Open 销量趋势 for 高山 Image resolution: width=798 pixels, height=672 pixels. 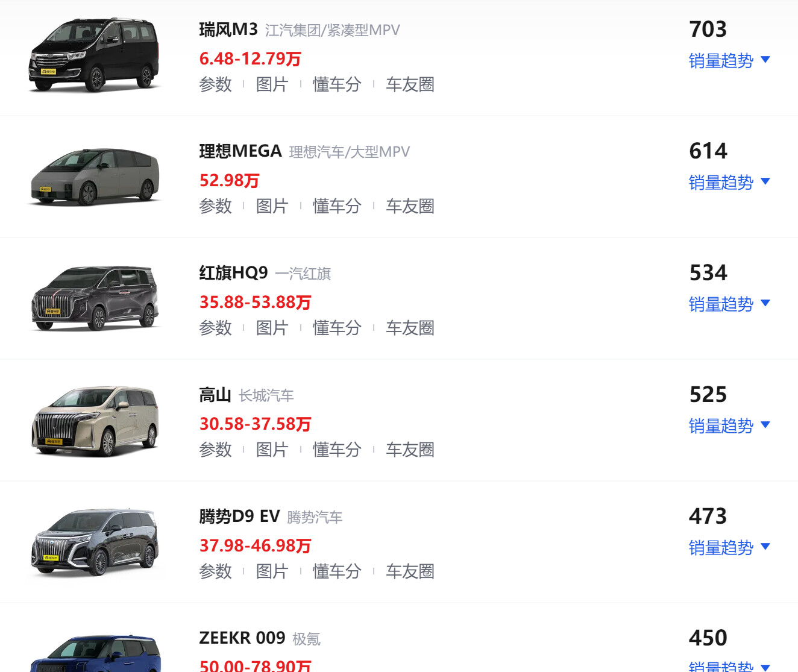tap(729, 425)
